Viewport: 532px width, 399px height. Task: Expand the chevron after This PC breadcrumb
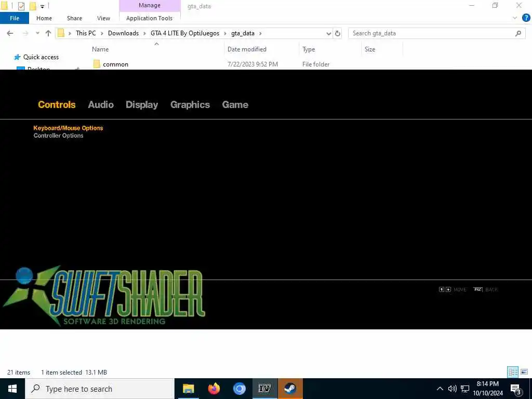coord(102,33)
